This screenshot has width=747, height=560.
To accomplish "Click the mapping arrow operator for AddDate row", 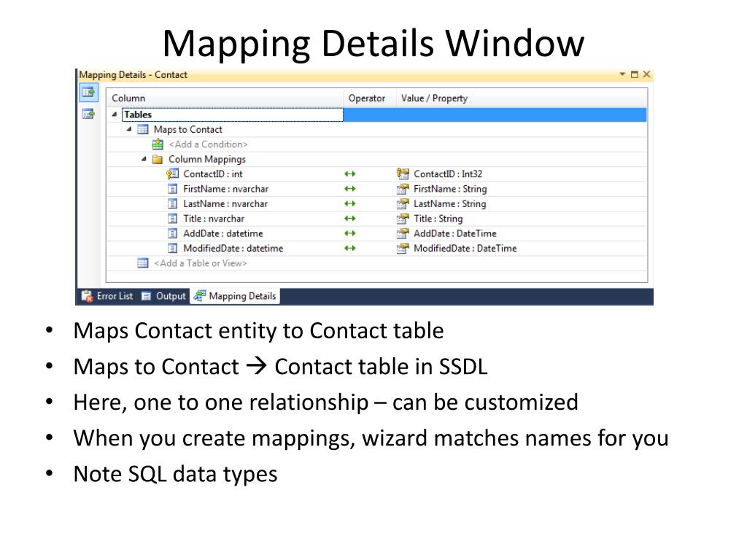I will [x=349, y=233].
